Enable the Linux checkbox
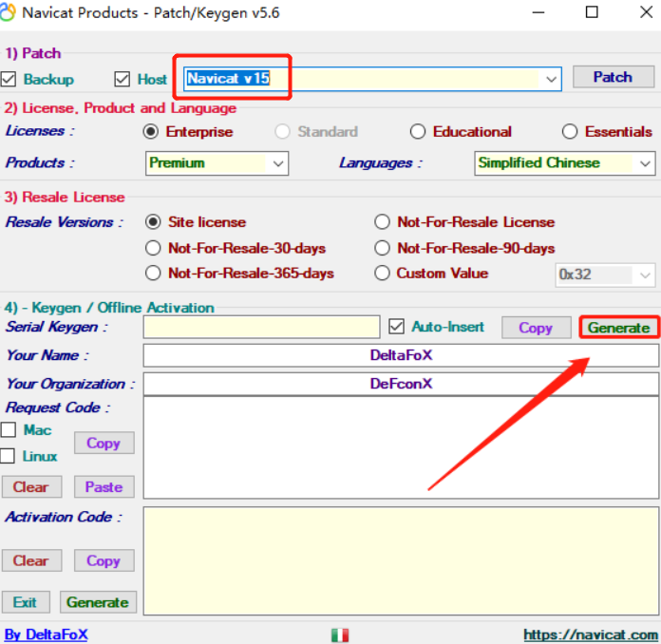 (x=8, y=456)
